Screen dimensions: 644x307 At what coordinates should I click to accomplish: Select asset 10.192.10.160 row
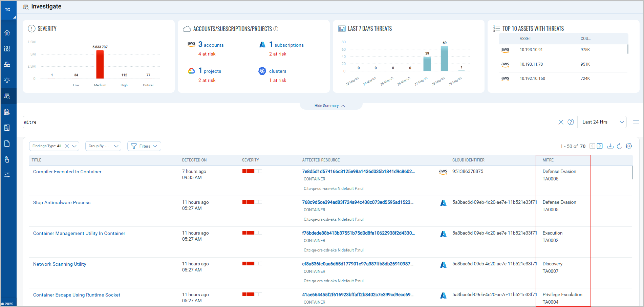pos(563,79)
